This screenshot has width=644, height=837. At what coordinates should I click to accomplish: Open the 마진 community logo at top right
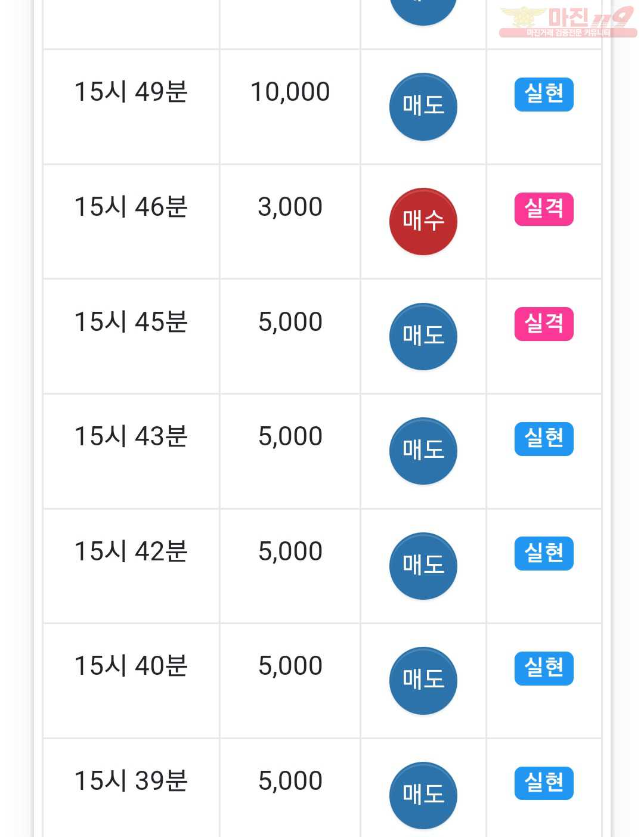[x=568, y=22]
